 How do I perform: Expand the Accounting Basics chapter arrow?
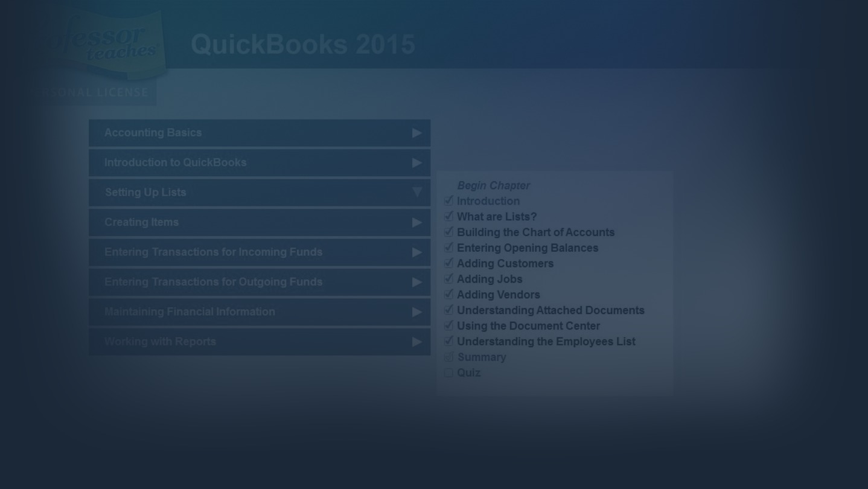coord(416,133)
